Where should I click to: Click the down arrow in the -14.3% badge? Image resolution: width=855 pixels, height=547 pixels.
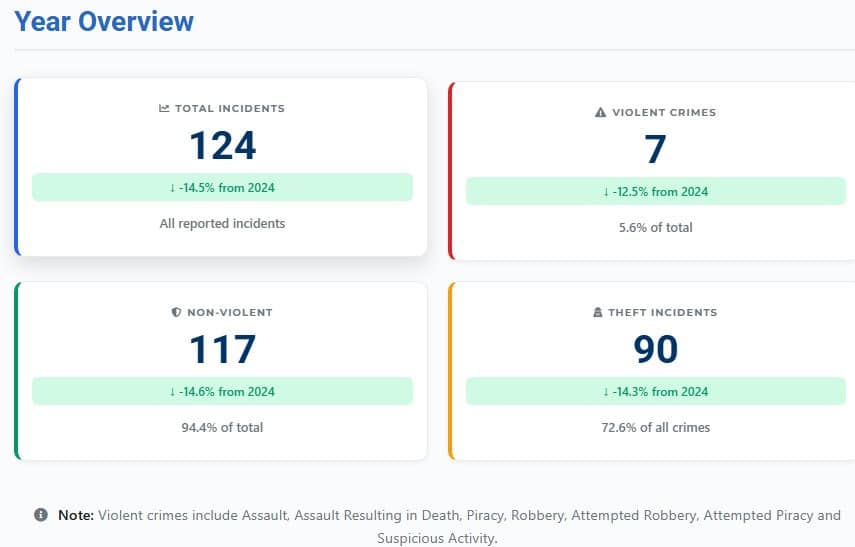pyautogui.click(x=606, y=391)
